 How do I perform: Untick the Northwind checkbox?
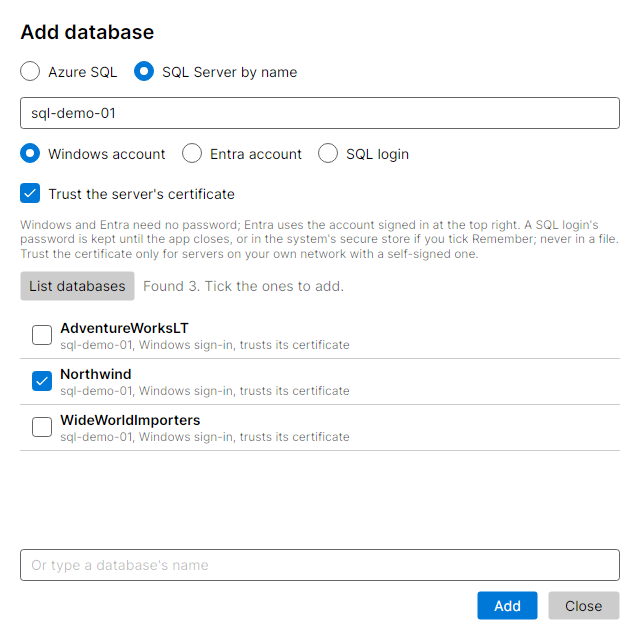click(x=42, y=381)
